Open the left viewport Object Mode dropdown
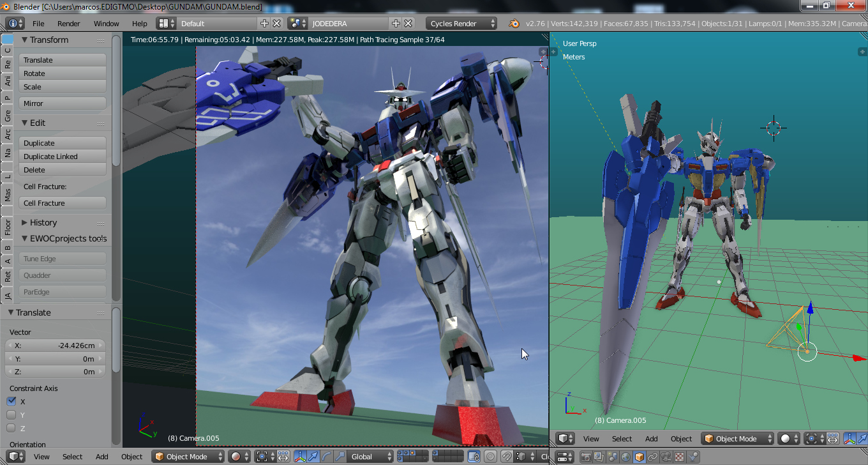Screen dimensions: 868x465 pyautogui.click(x=188, y=457)
